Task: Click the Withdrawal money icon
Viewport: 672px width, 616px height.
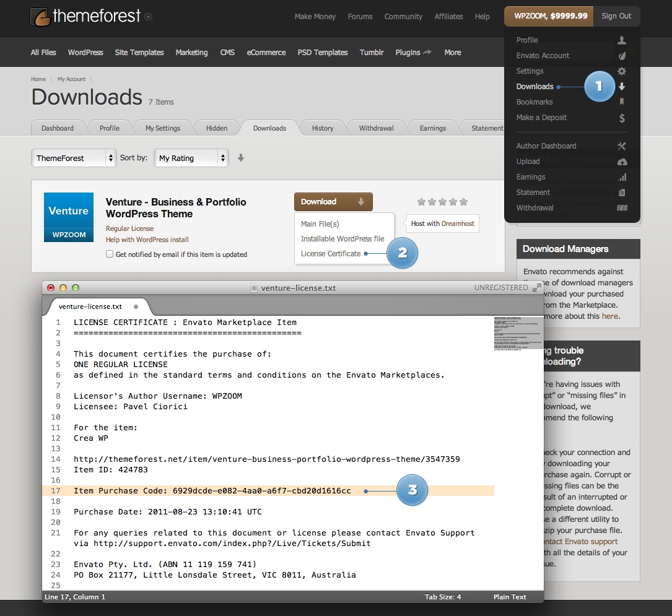Action: (622, 208)
